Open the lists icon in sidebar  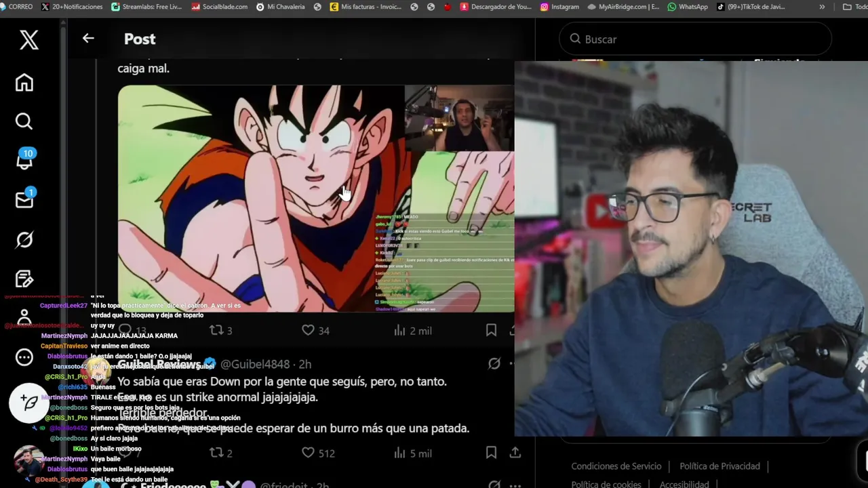pos(24,279)
